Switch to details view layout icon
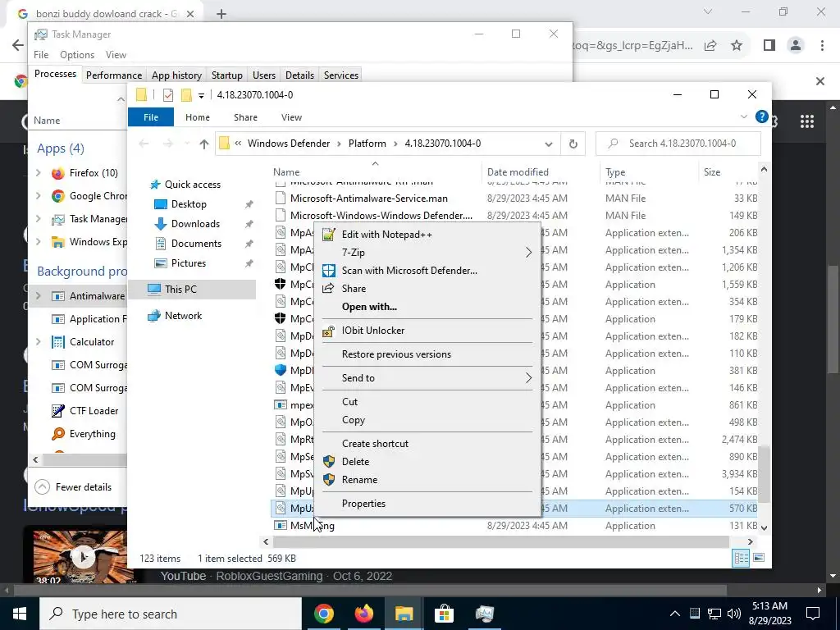 [x=742, y=558]
